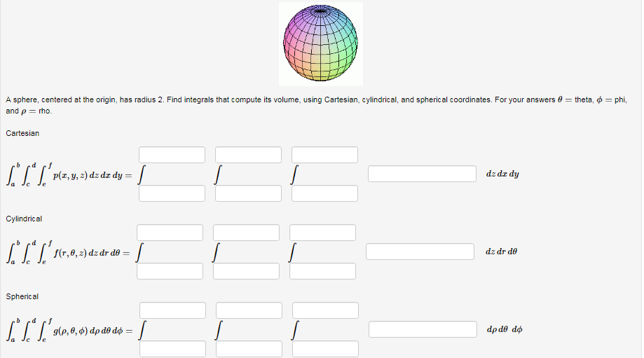This screenshot has height=358, width=644.
Task: Focus Cylindrical integrand box before dz dr dθ
Action: tap(420, 252)
